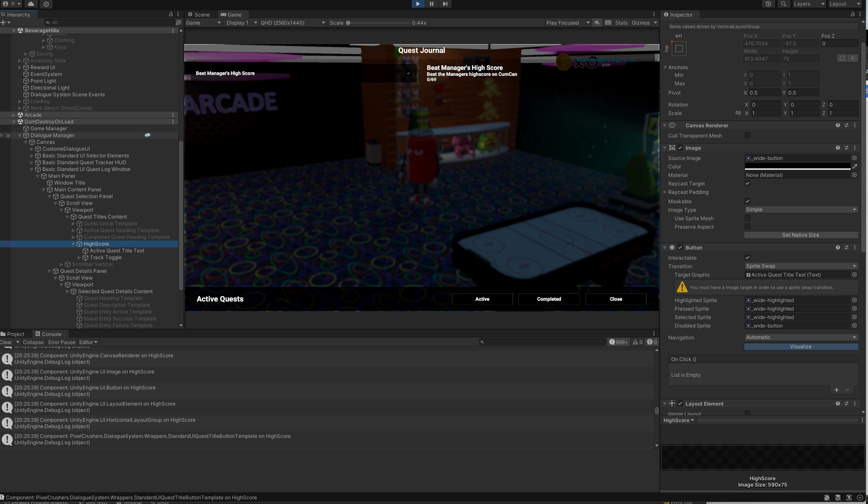The width and height of the screenshot is (868, 504).
Task: Add new On Click event entry
Action: point(837,390)
